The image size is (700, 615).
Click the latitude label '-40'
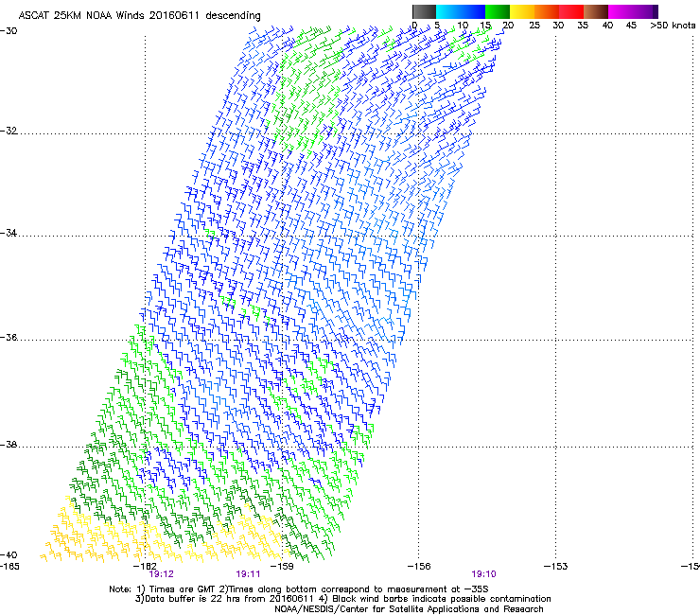[x=9, y=554]
